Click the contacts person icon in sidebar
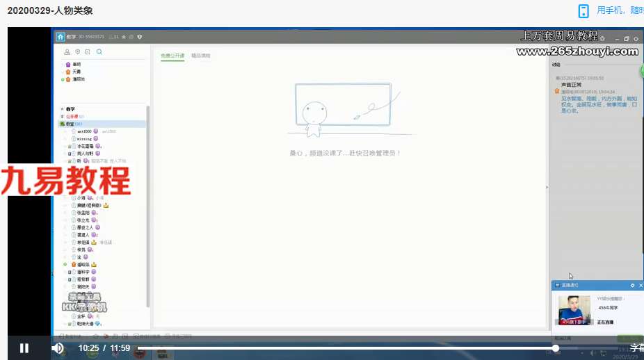Screen dimensions: 644x360 pos(67,51)
